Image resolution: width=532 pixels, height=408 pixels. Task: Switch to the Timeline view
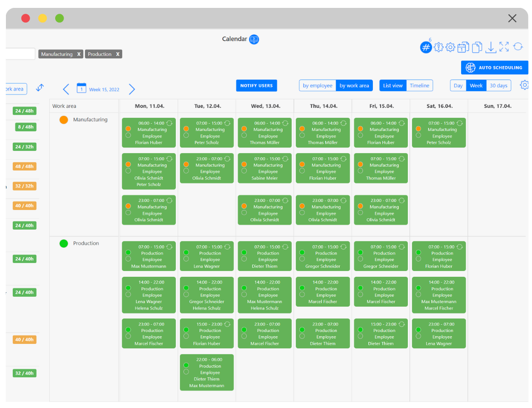click(x=419, y=85)
